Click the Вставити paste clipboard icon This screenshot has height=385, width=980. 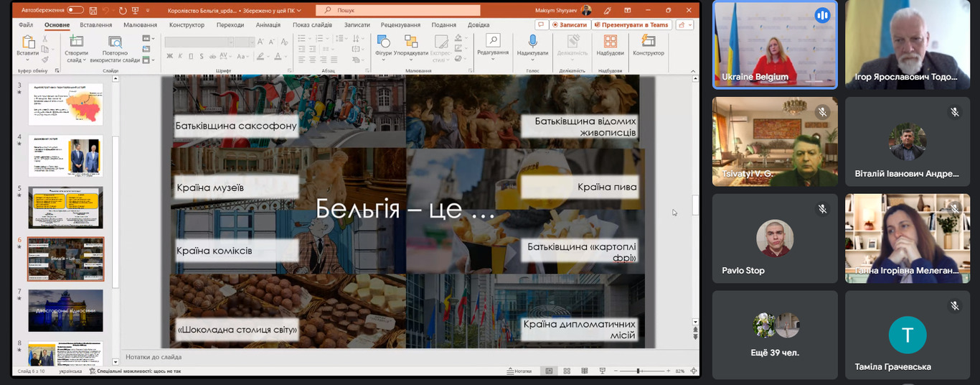coord(27,43)
